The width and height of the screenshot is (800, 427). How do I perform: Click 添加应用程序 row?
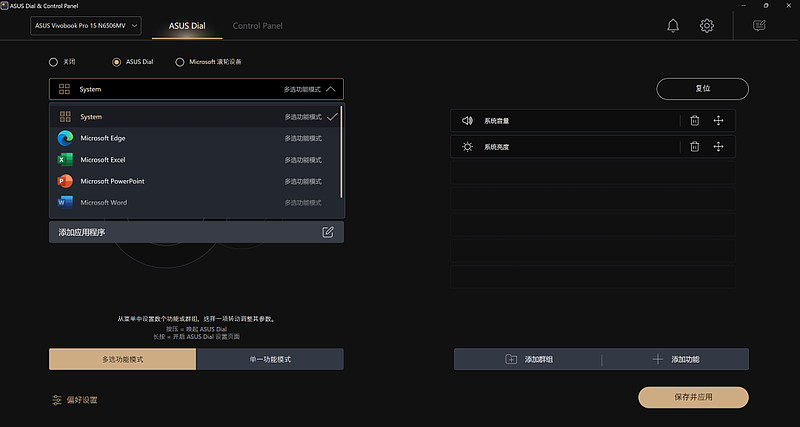[x=196, y=232]
